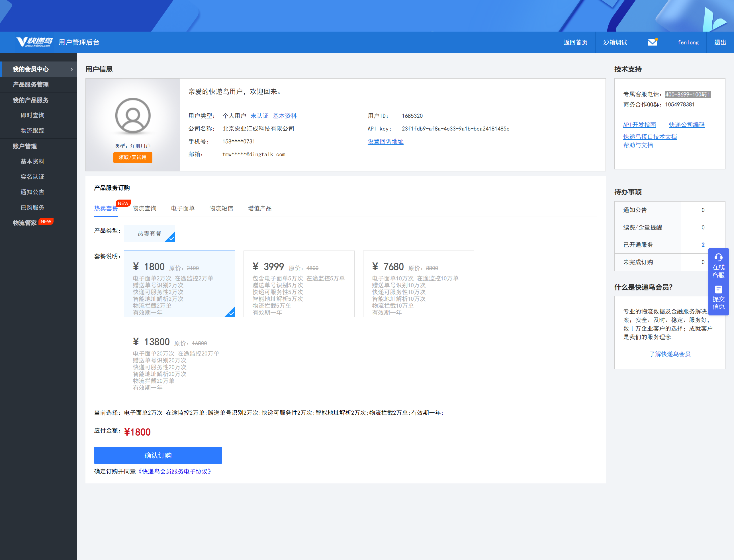
Task: Click the Kuaidiniao logo in header
Action: [35, 42]
